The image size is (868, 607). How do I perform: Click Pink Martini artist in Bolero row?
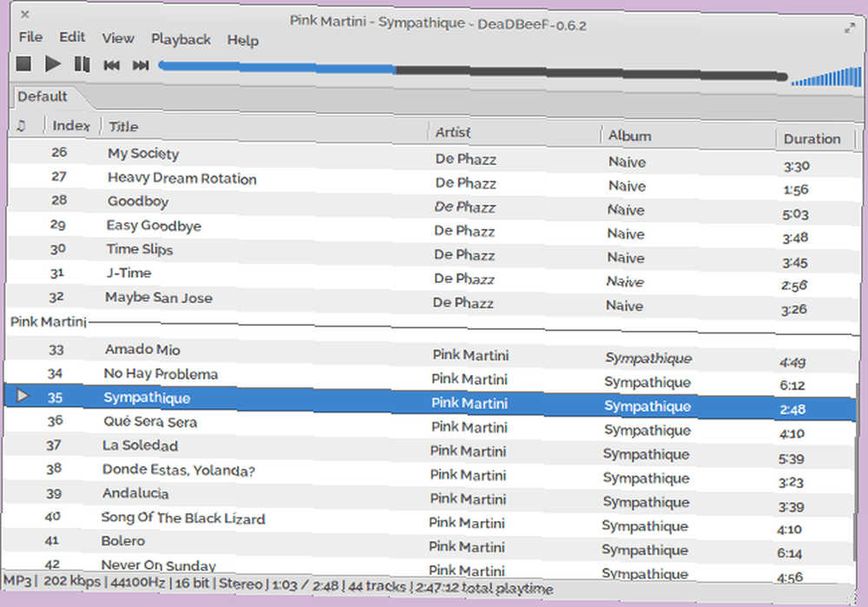point(467,547)
